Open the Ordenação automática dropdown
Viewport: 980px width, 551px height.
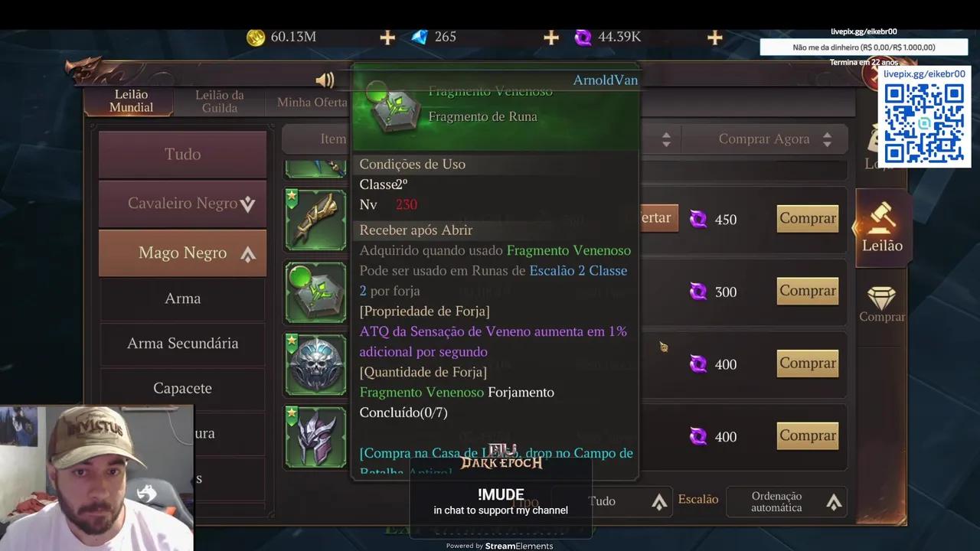pyautogui.click(x=787, y=501)
